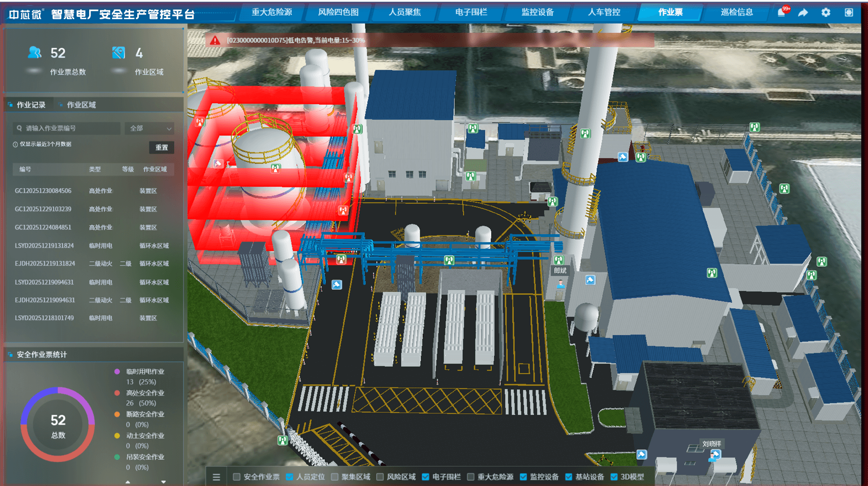Select the person marker labeled 刘晓祥
868x486 pixels.
(x=714, y=454)
